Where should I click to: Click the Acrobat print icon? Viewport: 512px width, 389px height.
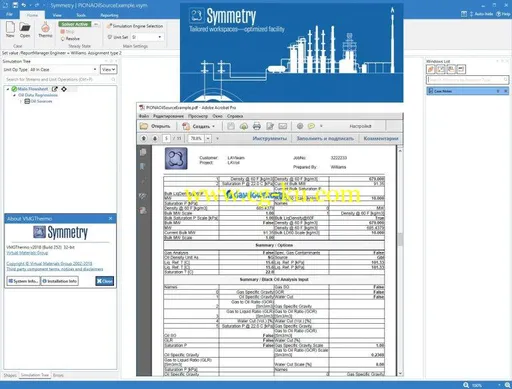click(257, 126)
